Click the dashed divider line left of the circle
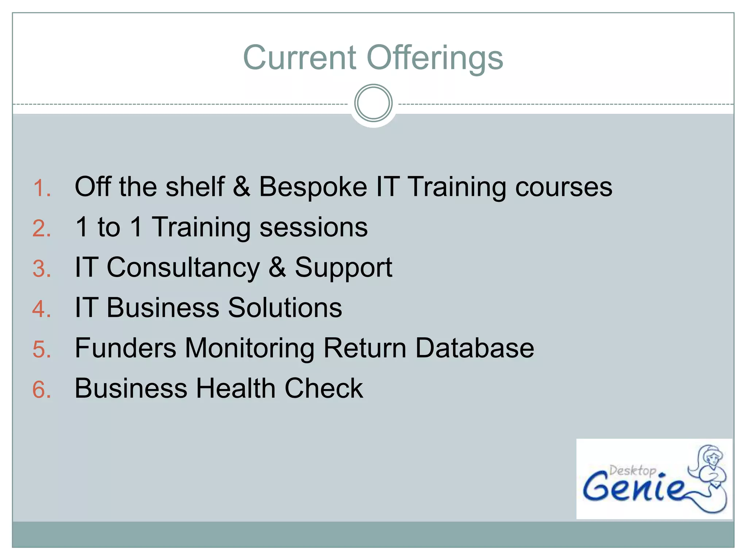The height and width of the screenshot is (560, 747). coord(182,104)
